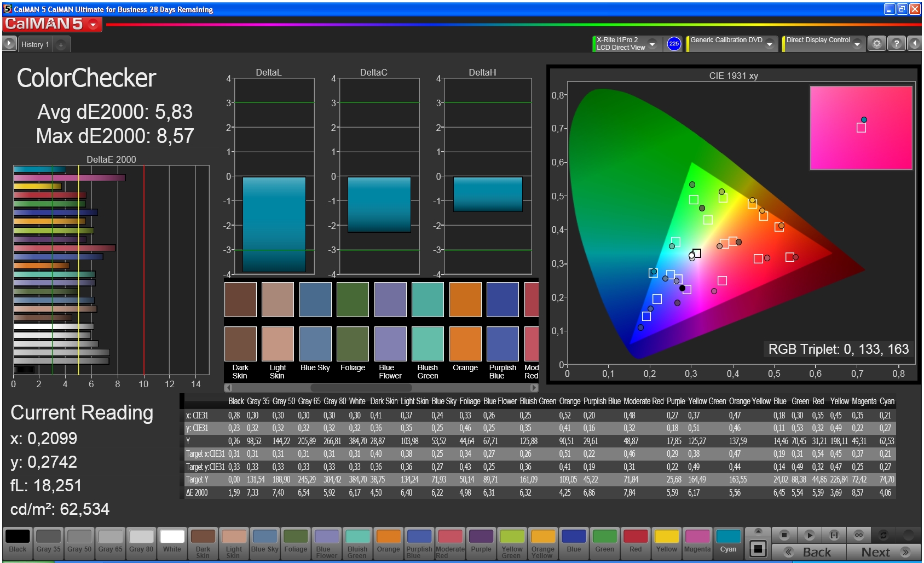Select the Foliage patch in the bottom strip
Viewport: 924px width, 563px height.
(x=296, y=543)
